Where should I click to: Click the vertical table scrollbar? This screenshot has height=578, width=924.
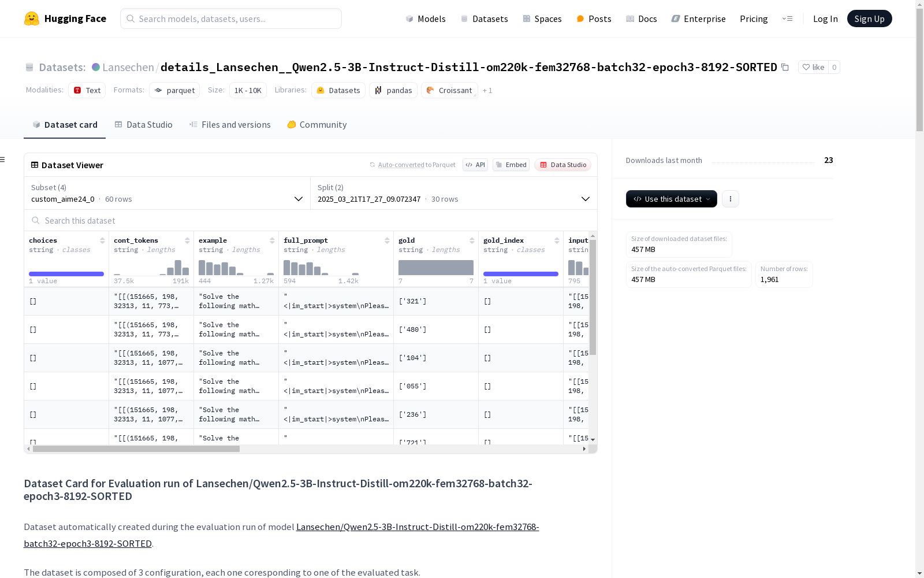[x=593, y=297]
